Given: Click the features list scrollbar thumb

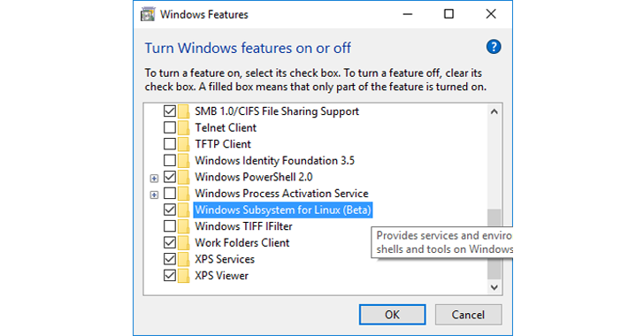Looking at the screenshot, I should tap(494, 244).
